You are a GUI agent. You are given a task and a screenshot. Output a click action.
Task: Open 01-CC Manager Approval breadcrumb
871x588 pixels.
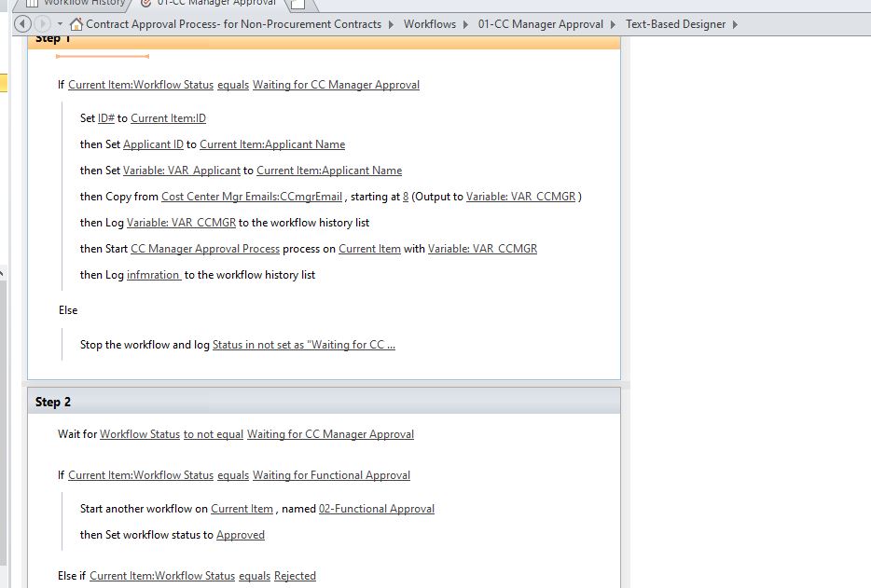(541, 24)
